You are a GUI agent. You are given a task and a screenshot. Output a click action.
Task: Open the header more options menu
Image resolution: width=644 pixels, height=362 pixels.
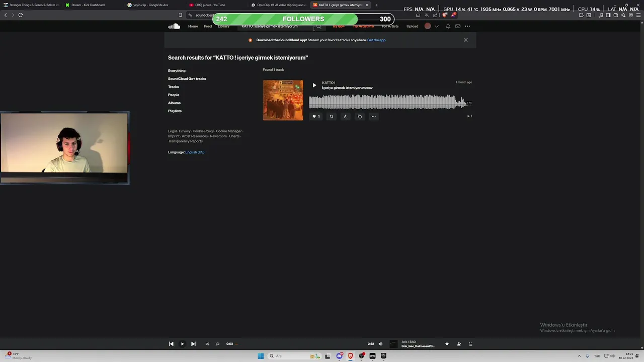(467, 26)
